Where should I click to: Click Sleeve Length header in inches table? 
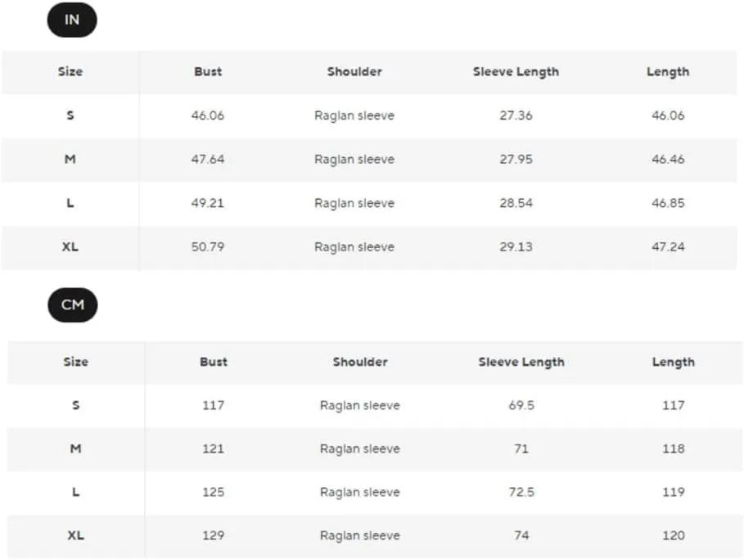516,72
